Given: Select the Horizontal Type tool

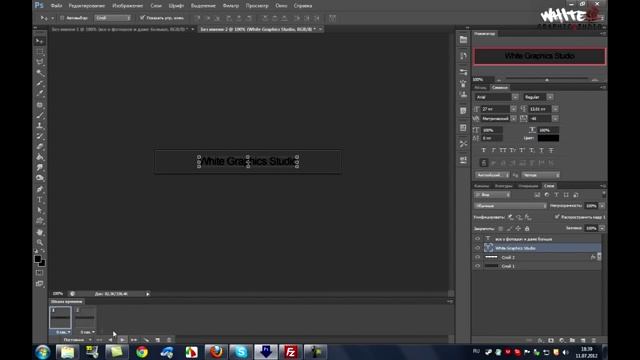Looking at the screenshot, I should (x=40, y=200).
